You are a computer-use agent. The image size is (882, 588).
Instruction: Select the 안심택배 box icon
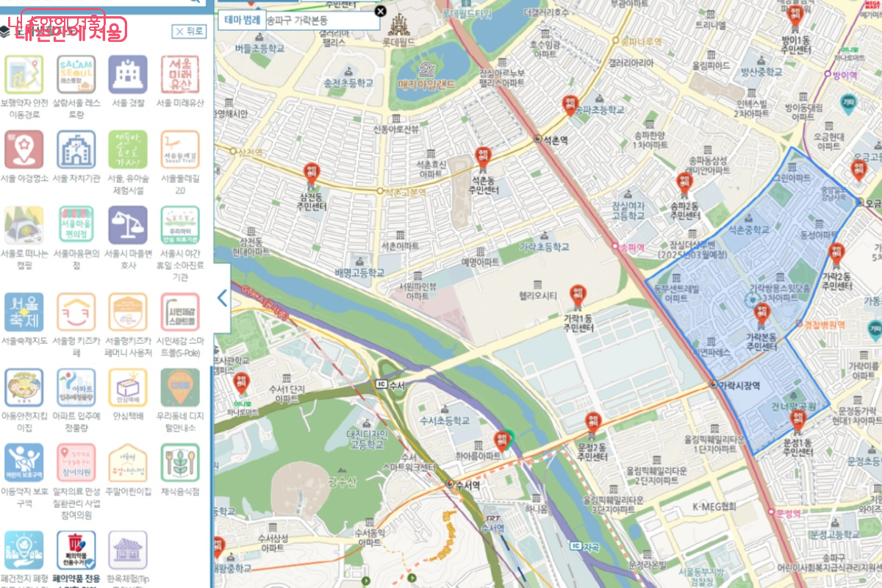click(128, 387)
